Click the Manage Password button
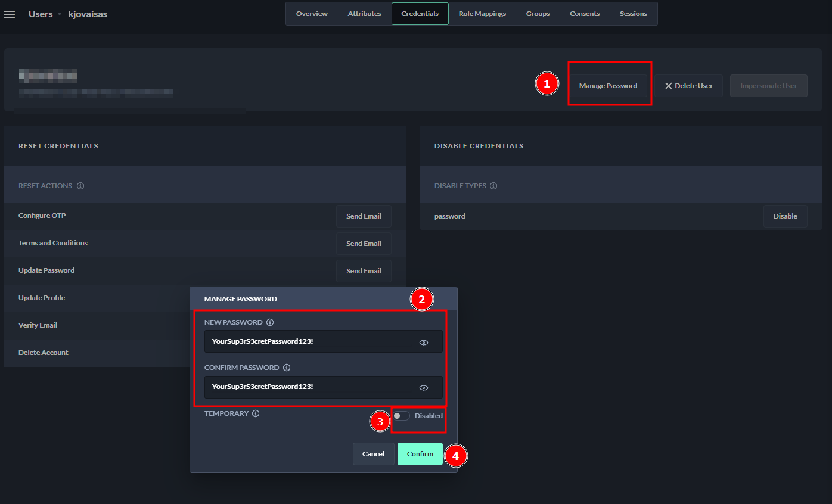This screenshot has width=832, height=504. coord(608,86)
